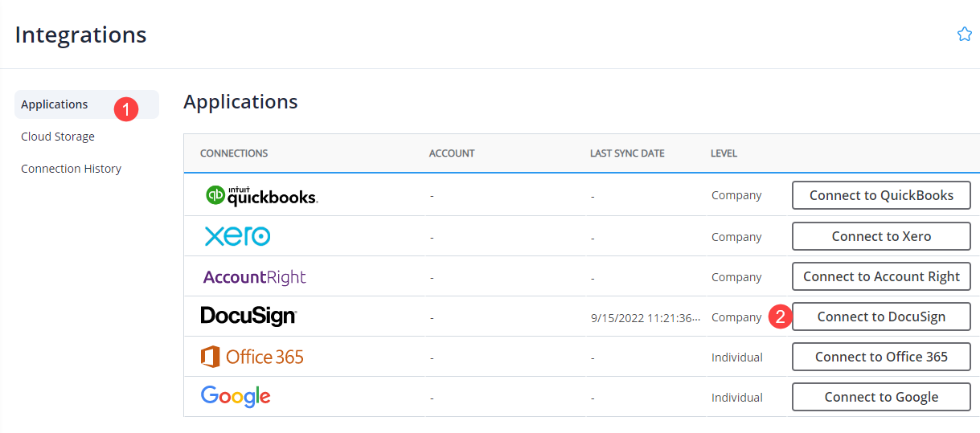Click the Integrations page title
This screenshot has width=980, height=433.
click(80, 35)
